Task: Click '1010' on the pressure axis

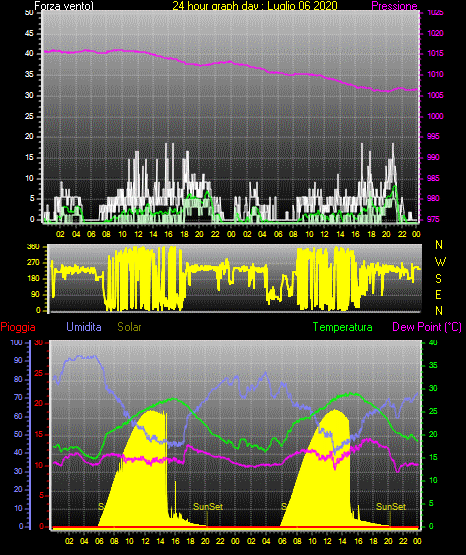Action: [x=435, y=74]
